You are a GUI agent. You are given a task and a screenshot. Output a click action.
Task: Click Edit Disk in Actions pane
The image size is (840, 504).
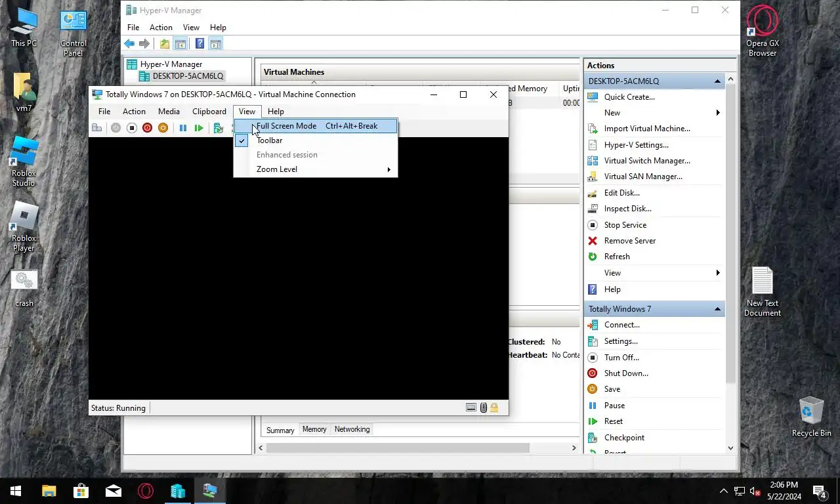click(621, 193)
